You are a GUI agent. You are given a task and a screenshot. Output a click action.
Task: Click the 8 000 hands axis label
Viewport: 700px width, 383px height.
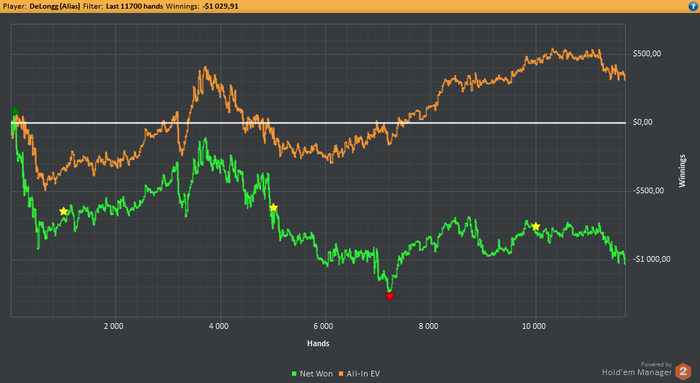[428, 326]
